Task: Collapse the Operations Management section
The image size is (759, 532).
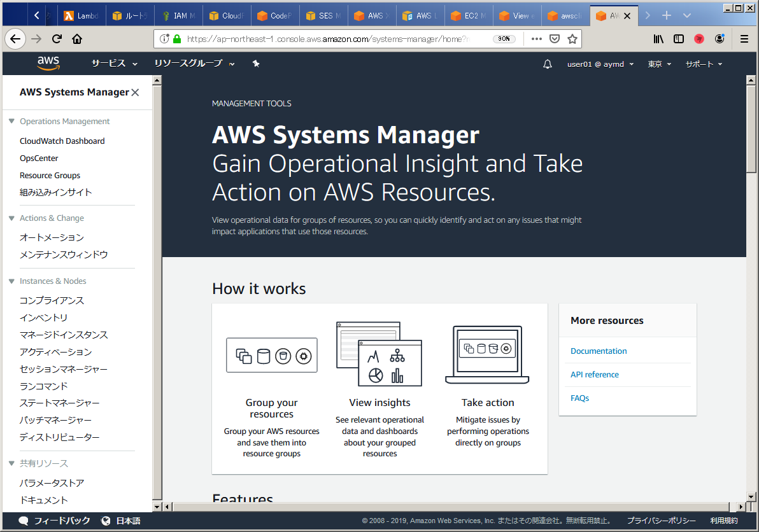Action: click(11, 122)
